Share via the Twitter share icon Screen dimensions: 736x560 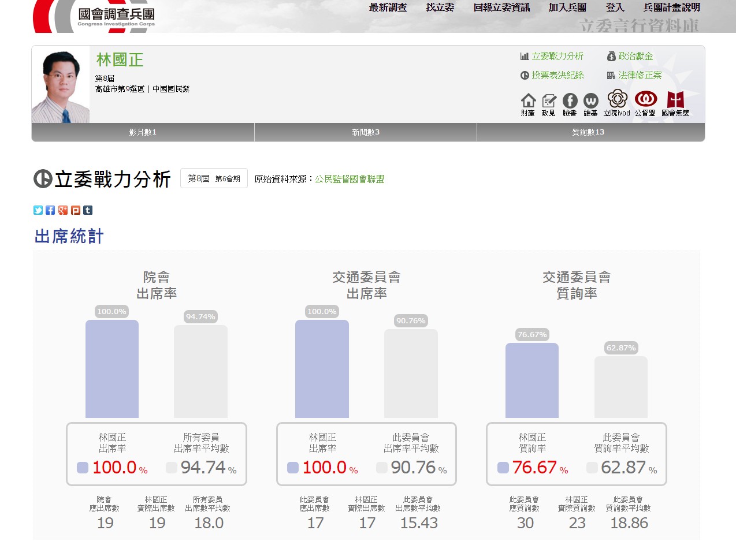[38, 210]
